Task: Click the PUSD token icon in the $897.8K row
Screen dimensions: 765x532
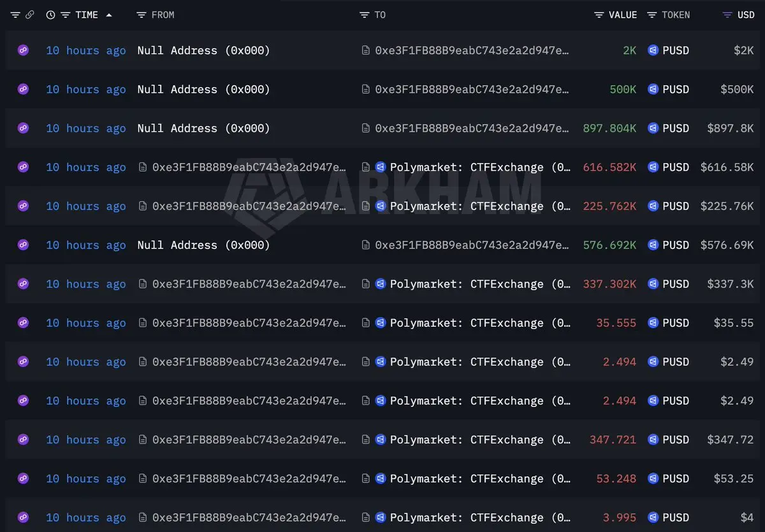Action: coord(653,128)
